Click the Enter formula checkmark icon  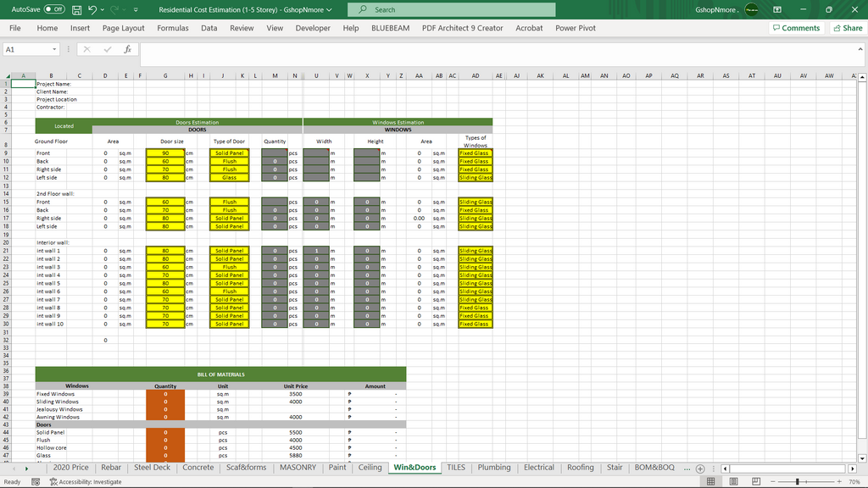[108, 49]
